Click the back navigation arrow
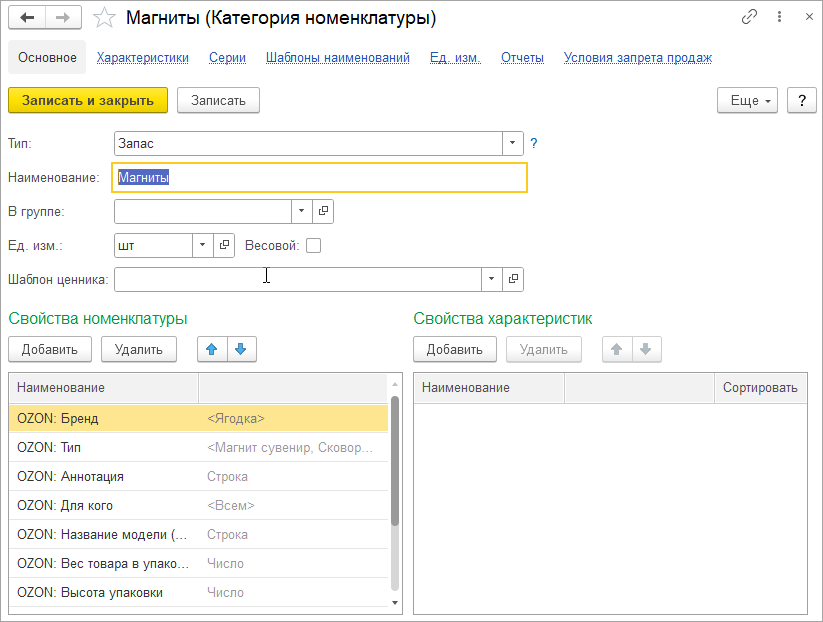 [28, 16]
